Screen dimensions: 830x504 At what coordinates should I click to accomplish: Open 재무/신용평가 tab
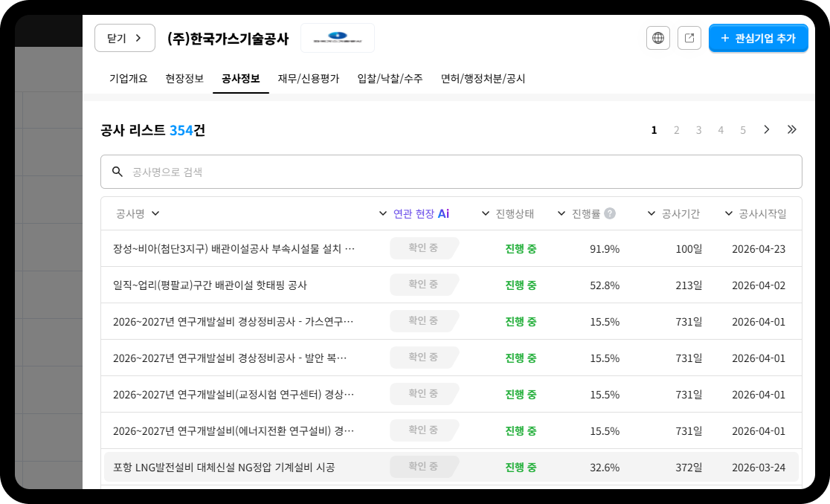[309, 79]
